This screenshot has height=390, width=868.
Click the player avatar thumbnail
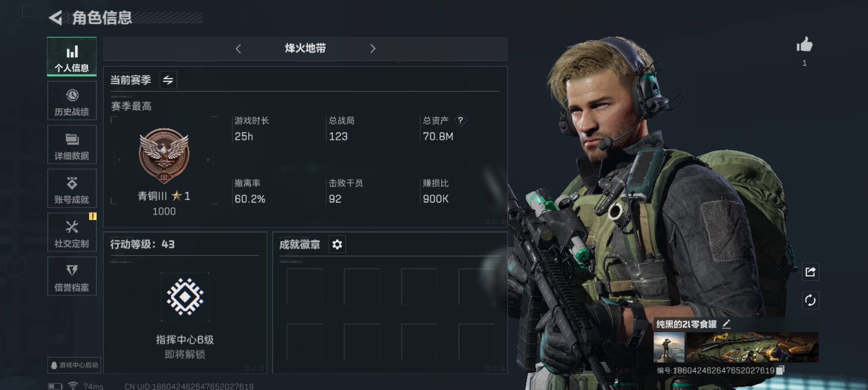[x=669, y=347]
